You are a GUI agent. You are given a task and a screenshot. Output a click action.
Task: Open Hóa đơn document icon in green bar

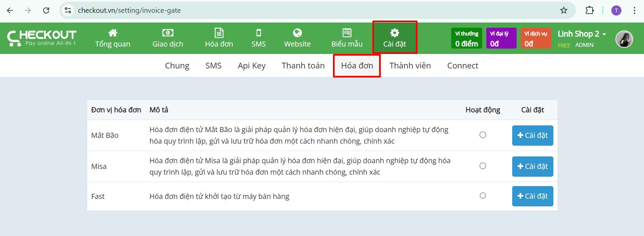[x=219, y=33]
